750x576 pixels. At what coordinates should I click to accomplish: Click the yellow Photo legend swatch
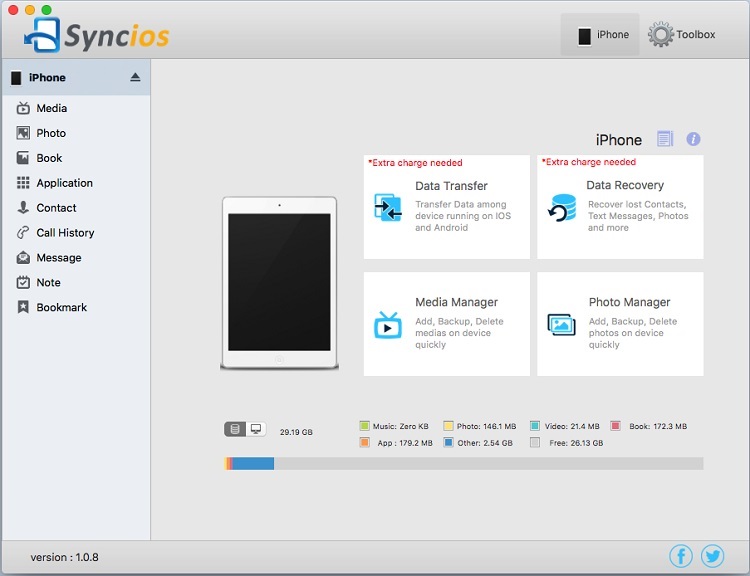point(448,426)
